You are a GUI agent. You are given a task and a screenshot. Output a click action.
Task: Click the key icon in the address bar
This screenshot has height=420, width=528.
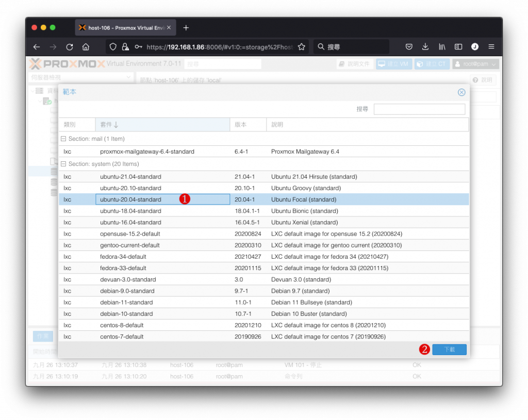click(138, 47)
